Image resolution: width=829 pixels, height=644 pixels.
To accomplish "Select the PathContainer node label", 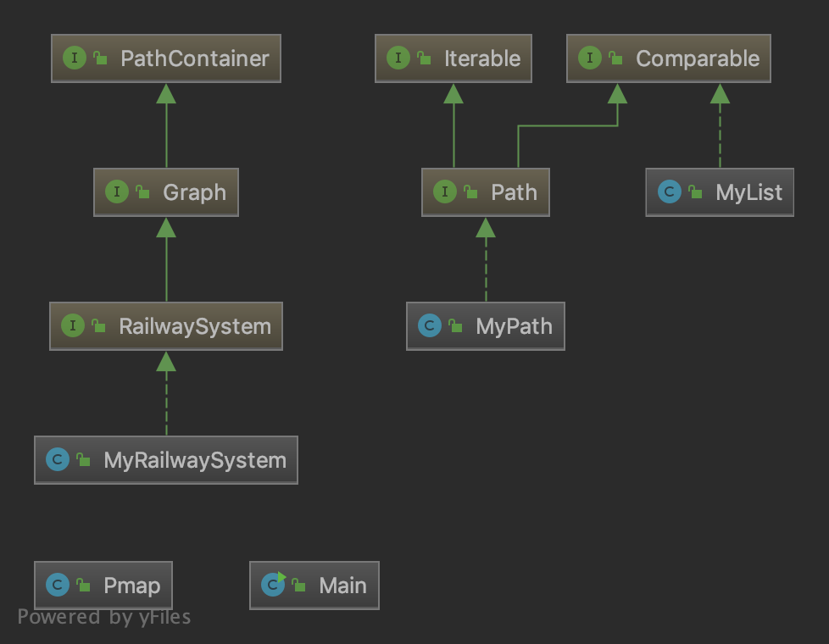I will tap(194, 58).
